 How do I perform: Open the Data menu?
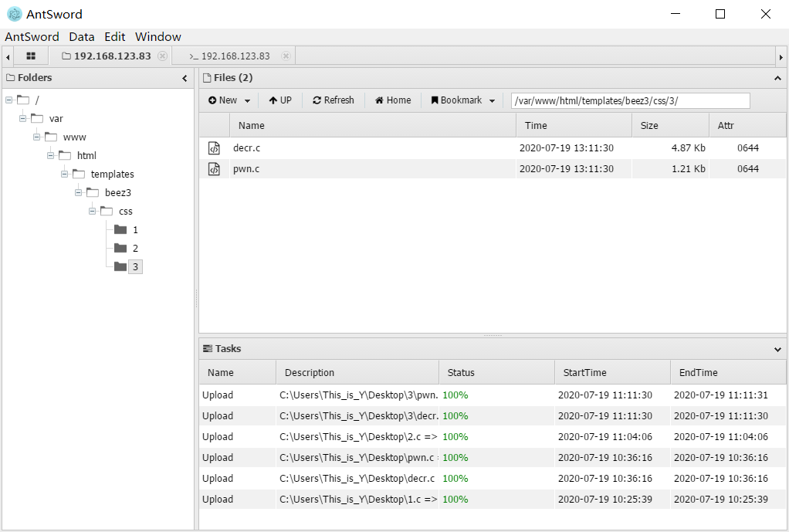82,37
